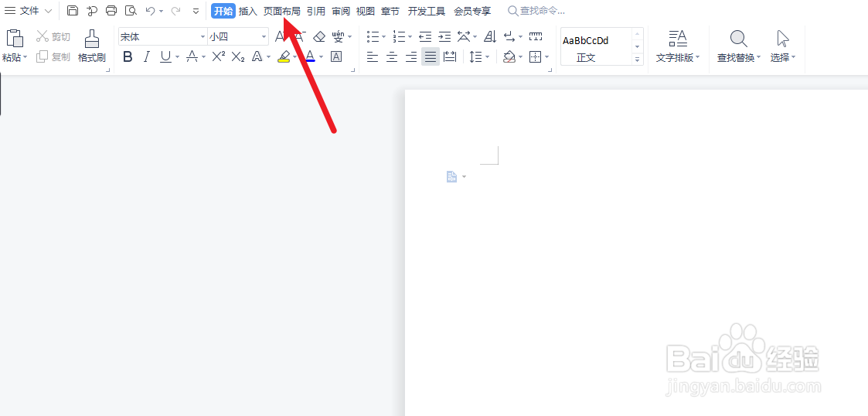Expand the styles gallery more arrow
868x416 pixels.
pos(637,60)
